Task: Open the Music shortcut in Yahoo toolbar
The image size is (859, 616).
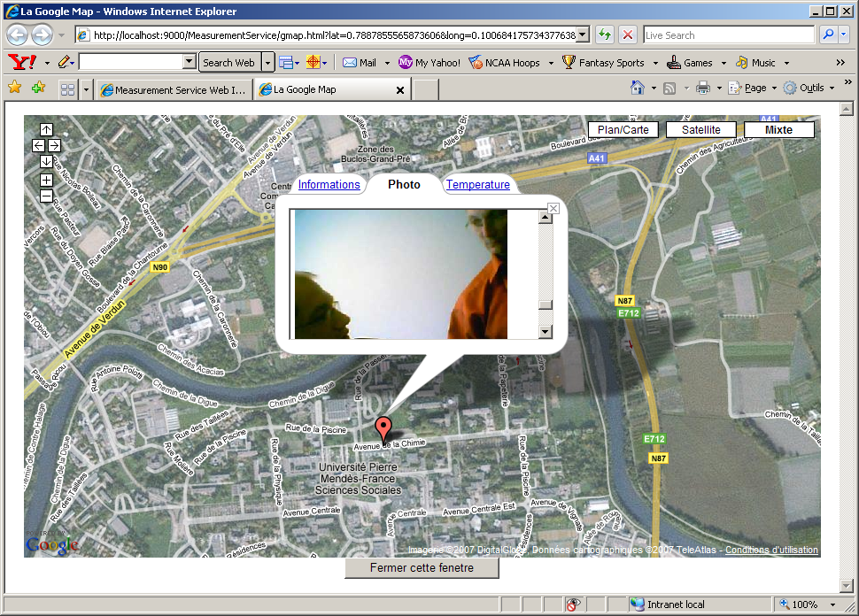Action: pyautogui.click(x=756, y=63)
